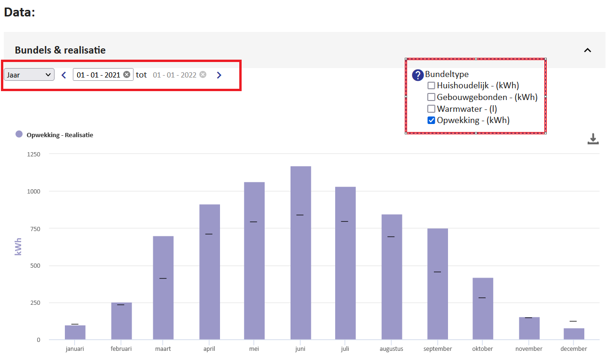613x364 pixels.
Task: Select the september bar in chart
Action: tap(438, 284)
